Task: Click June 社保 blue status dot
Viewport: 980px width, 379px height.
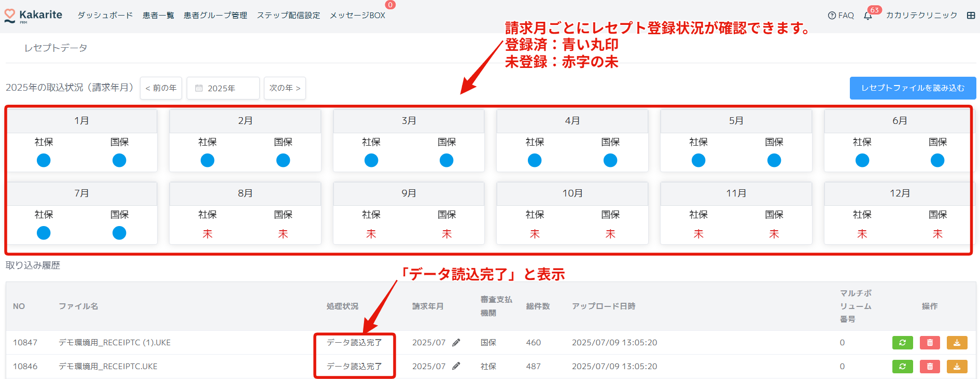Action: coord(862,161)
